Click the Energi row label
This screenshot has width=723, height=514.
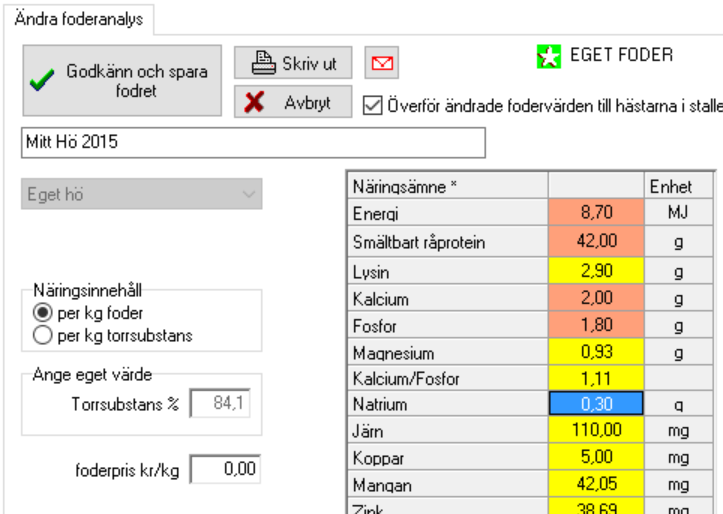(x=448, y=213)
